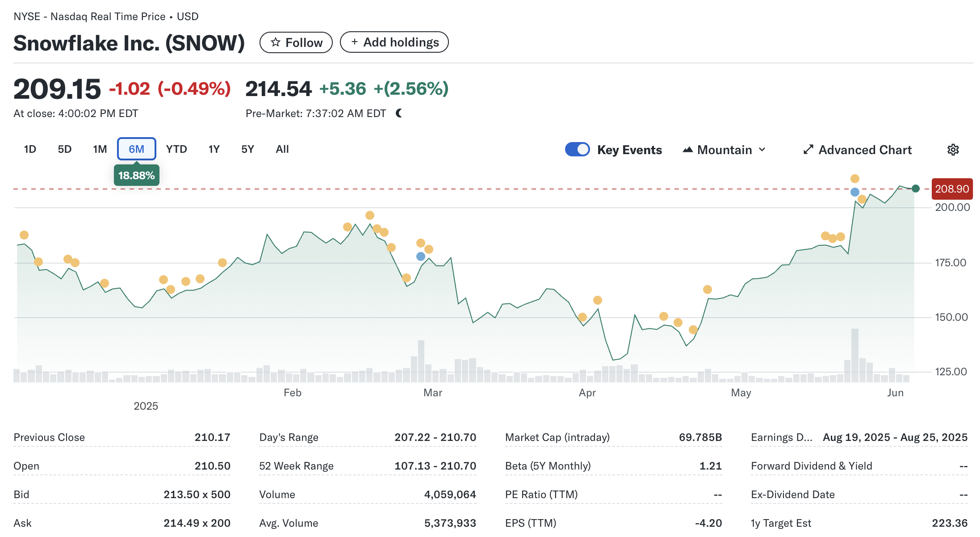The height and width of the screenshot is (537, 980).
Task: Open the Advanced Chart link
Action: [865, 150]
